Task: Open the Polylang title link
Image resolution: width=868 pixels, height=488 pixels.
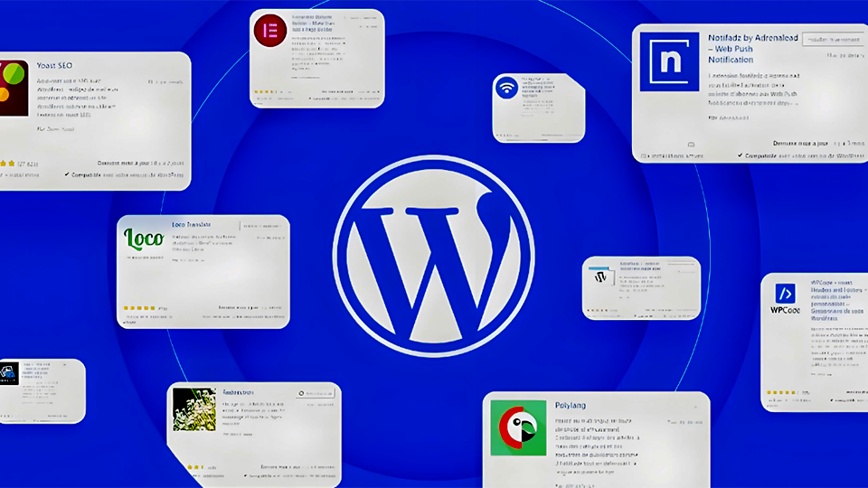Action: (571, 405)
